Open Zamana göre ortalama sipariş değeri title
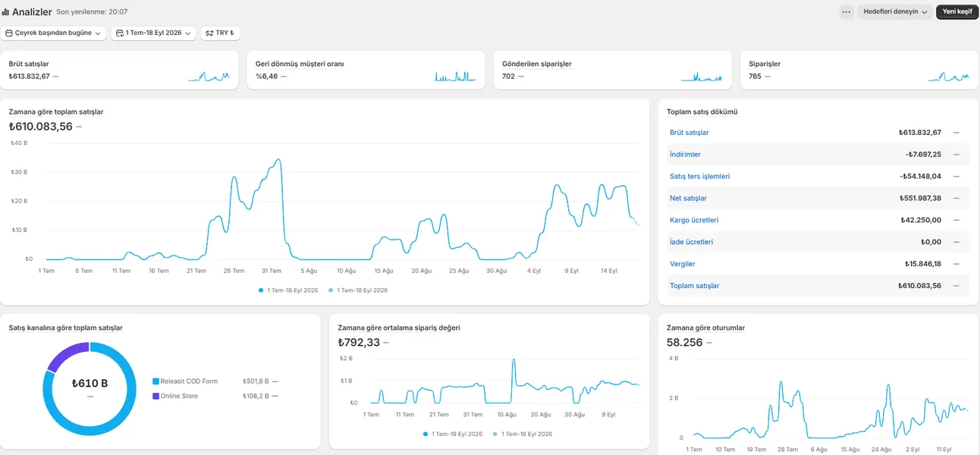The width and height of the screenshot is (980, 455). (399, 328)
